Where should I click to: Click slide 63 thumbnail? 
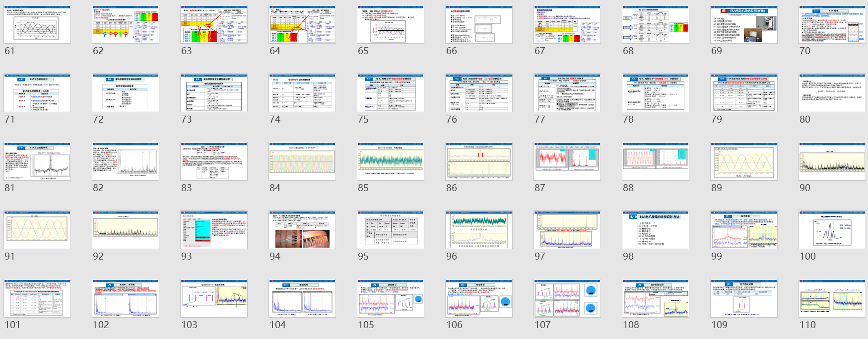[214, 24]
